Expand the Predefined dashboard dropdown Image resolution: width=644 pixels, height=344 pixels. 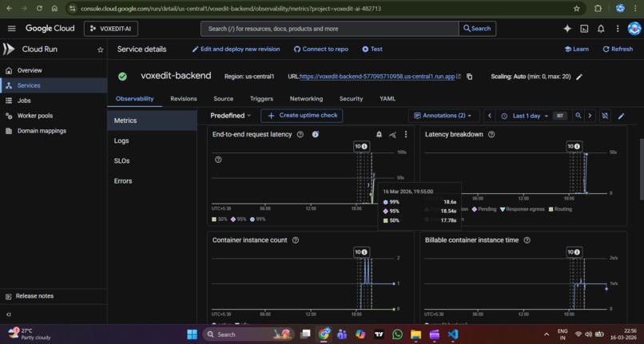(230, 116)
